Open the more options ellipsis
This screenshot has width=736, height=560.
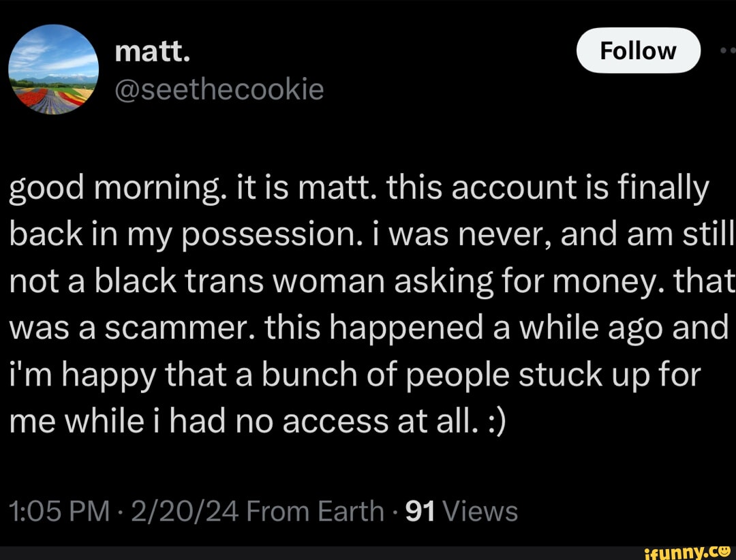[x=727, y=51]
